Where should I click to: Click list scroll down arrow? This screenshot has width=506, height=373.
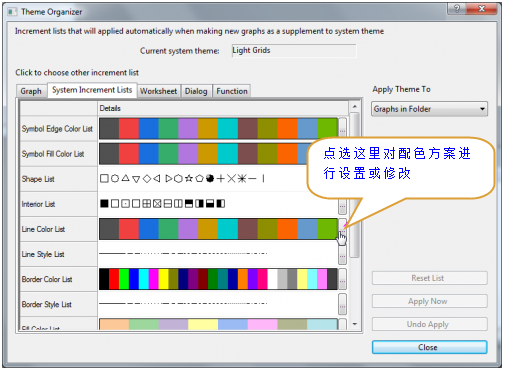pos(355,324)
